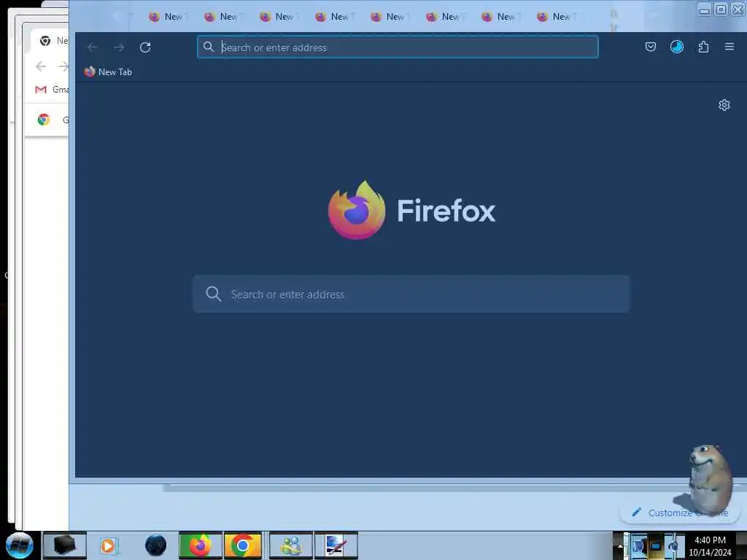Click the back arrow in the Chrome window

41,66
